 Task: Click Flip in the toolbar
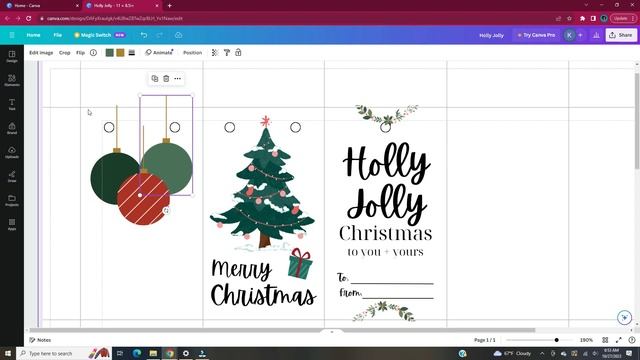point(80,53)
